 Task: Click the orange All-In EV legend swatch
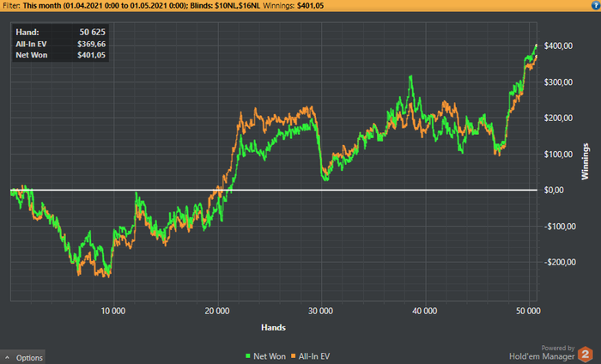pyautogui.click(x=294, y=356)
